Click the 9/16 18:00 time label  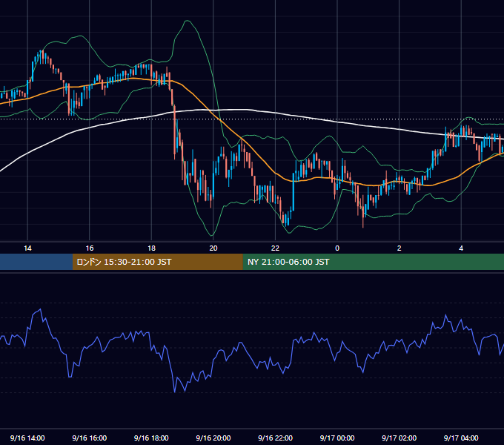coord(151,438)
